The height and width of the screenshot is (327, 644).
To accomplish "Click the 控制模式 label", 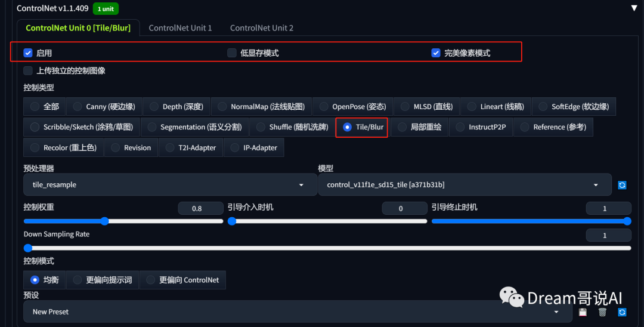I will pos(39,261).
